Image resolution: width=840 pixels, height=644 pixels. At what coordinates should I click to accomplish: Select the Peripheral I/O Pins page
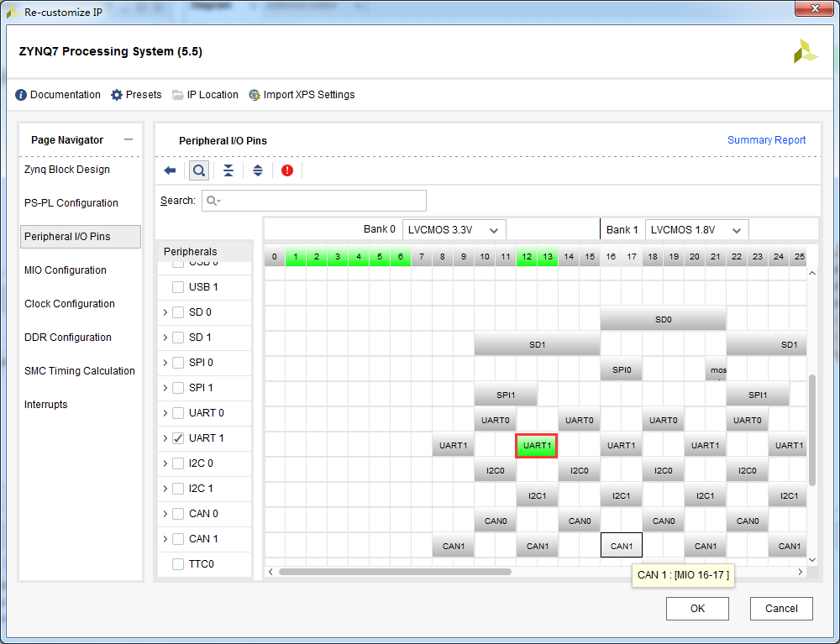(x=81, y=237)
